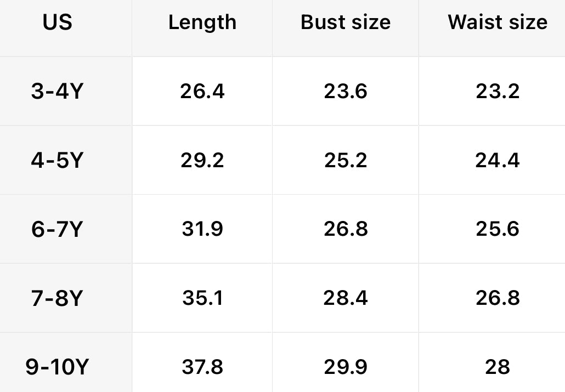Screen dimensions: 565x392
Task: Click the Bust size column header
Action: (346, 22)
